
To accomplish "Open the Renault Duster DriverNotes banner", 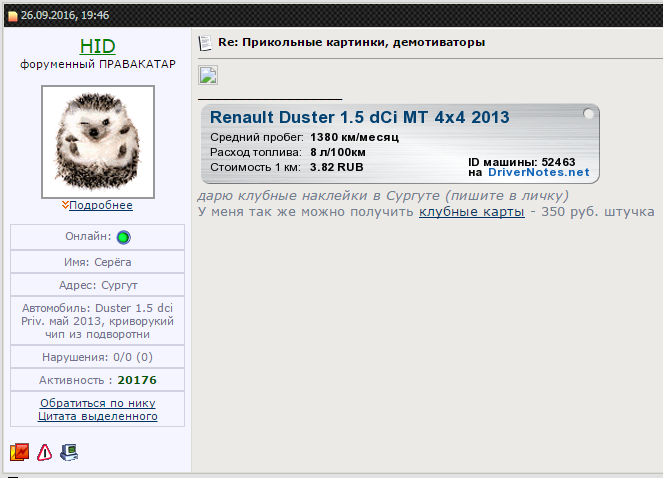I will [400, 144].
